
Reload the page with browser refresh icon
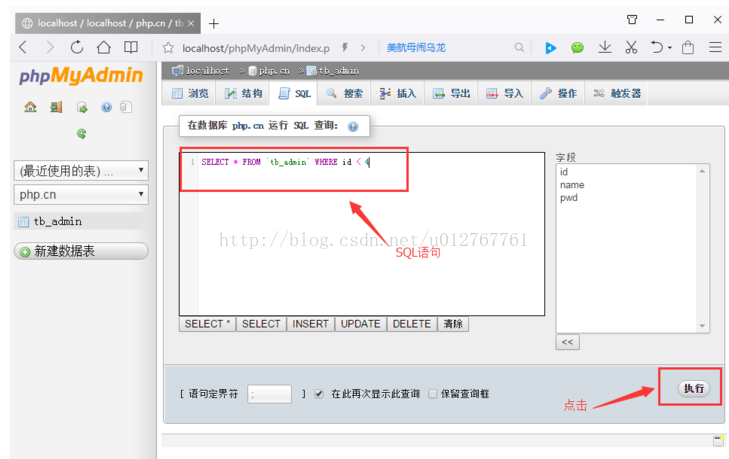click(77, 47)
